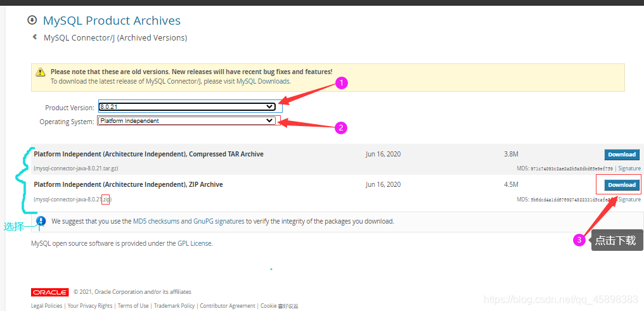Click the TAR archive MD5 checksum value
This screenshot has width=644, height=311.
click(572, 168)
